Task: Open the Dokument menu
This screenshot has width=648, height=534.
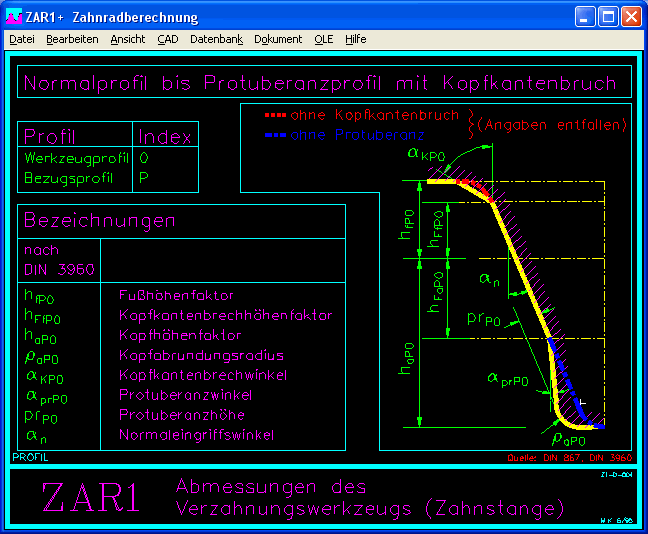Action: point(278,39)
